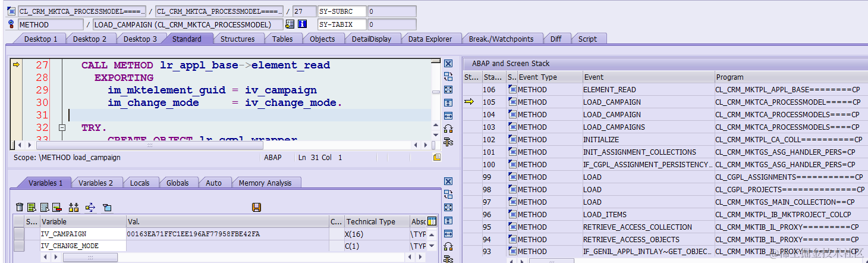
Task: Collapse the TRY block at line 32
Action: 62,127
